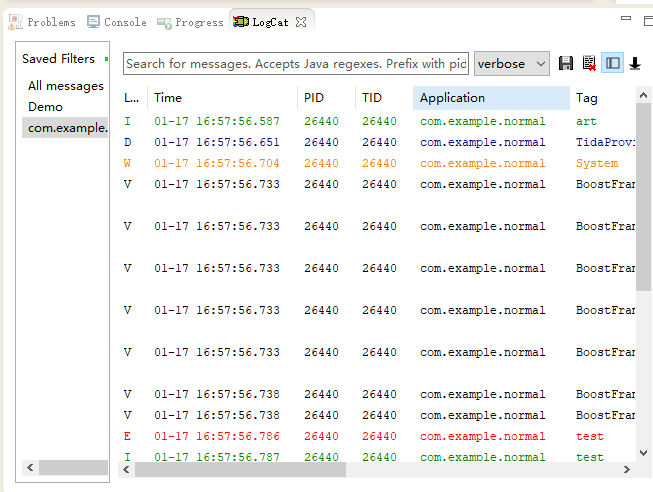Click the D level letter in debug row
The height and width of the screenshot is (492, 653).
tap(127, 142)
